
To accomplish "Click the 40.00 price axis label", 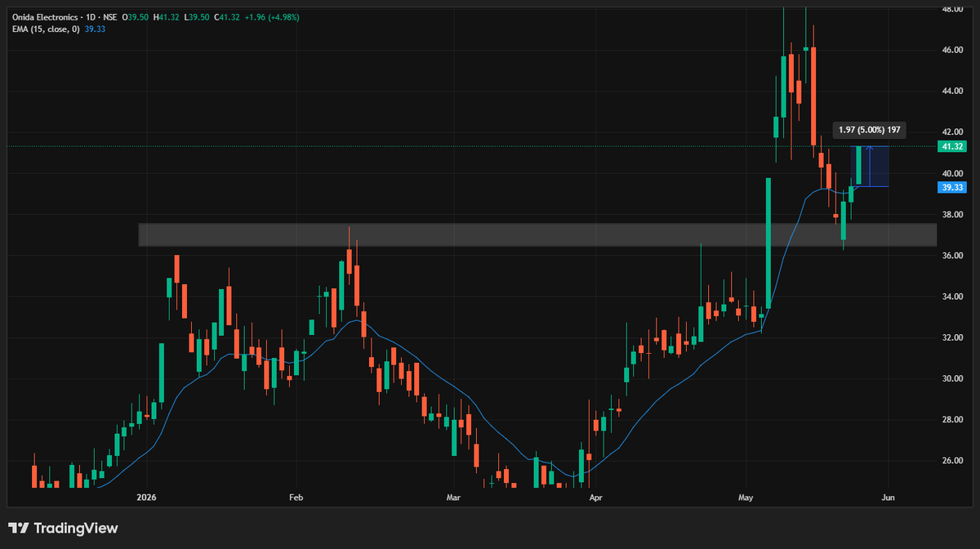I will coord(952,173).
